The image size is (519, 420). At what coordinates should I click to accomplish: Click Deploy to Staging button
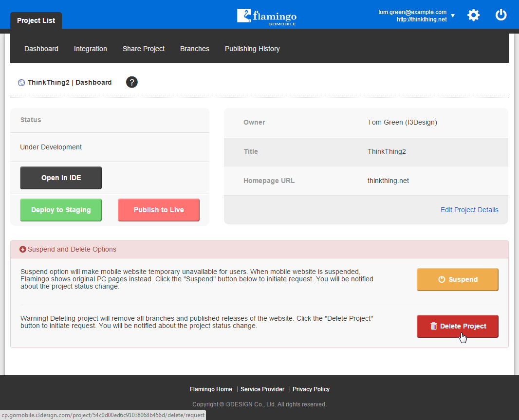pyautogui.click(x=61, y=210)
